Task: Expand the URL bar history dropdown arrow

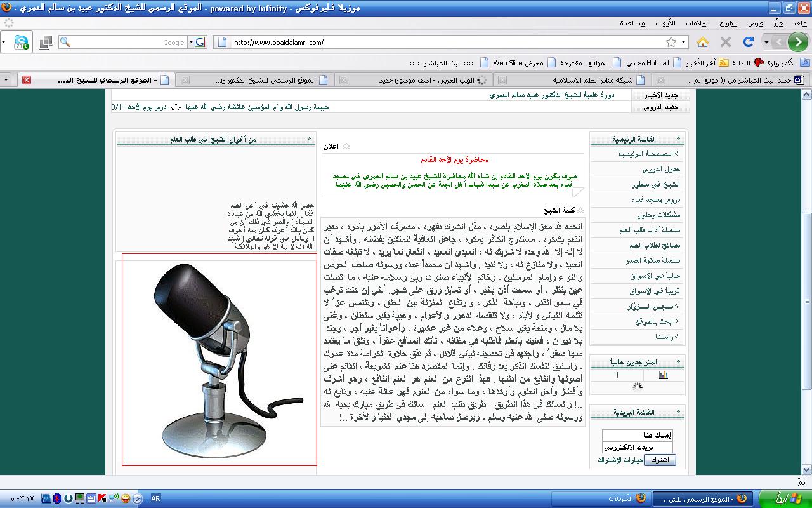Action: point(684,43)
